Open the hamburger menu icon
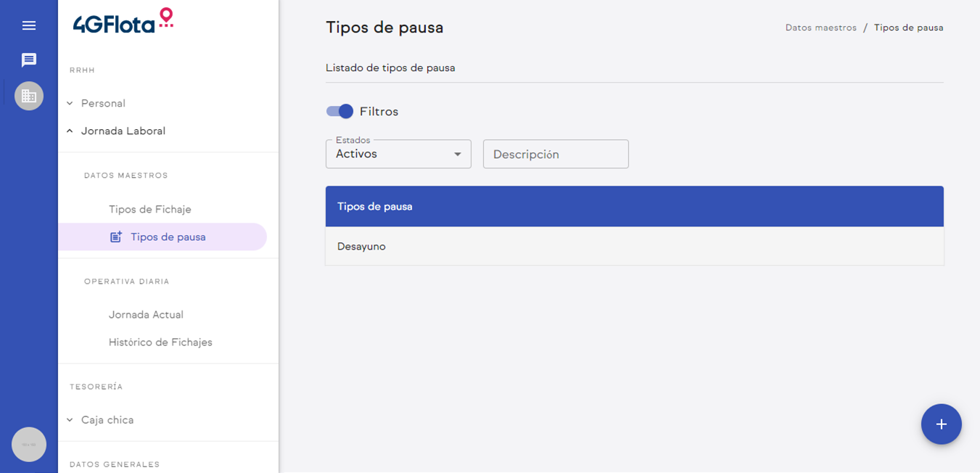Viewport: 980px width, 473px height. point(29,26)
